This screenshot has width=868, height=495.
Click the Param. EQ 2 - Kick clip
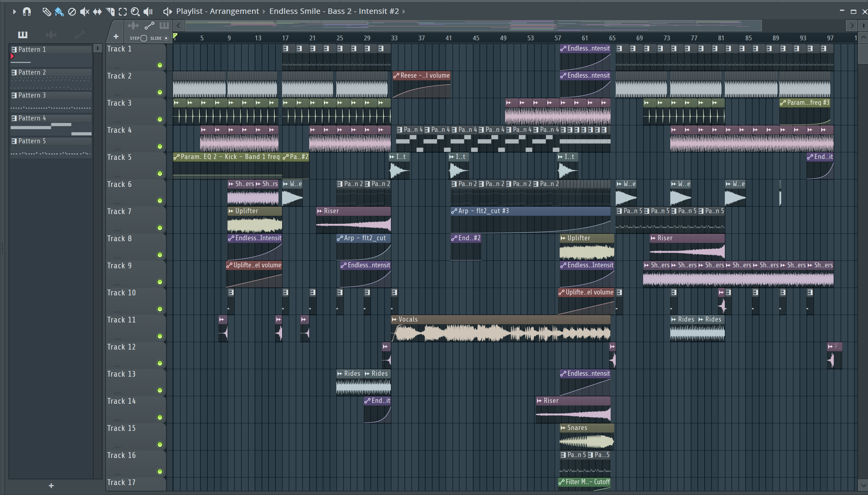[x=227, y=166]
